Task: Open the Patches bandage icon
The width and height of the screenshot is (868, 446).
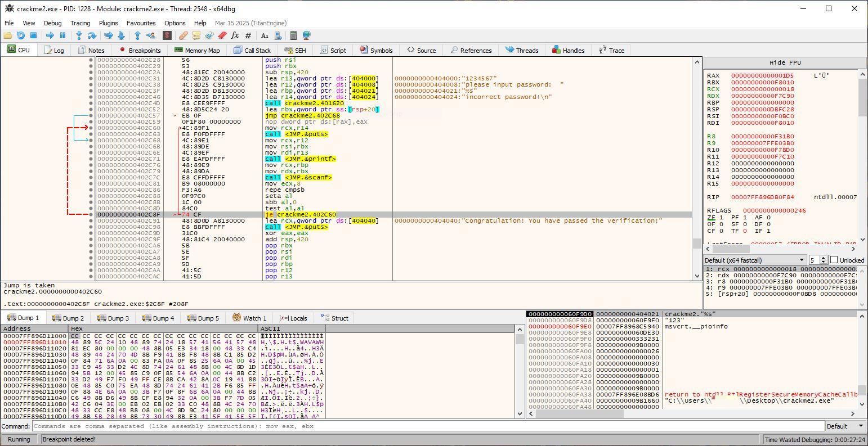Action: click(184, 35)
